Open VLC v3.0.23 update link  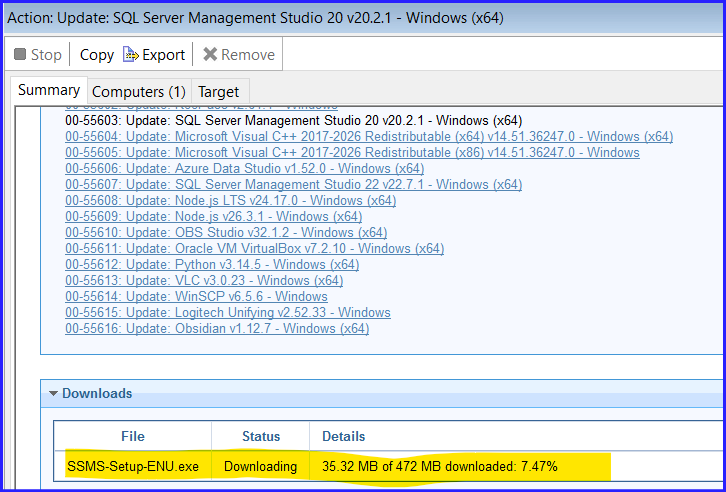click(204, 280)
